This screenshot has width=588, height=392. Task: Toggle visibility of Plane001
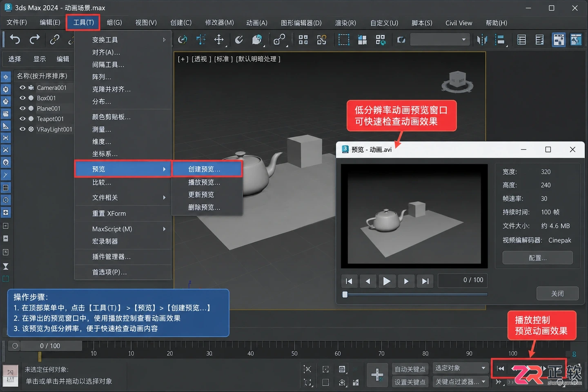22,108
